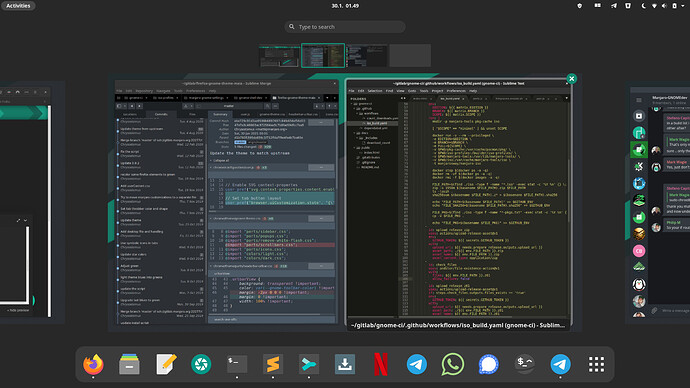
Task: Click the Activities button
Action: 18,6
